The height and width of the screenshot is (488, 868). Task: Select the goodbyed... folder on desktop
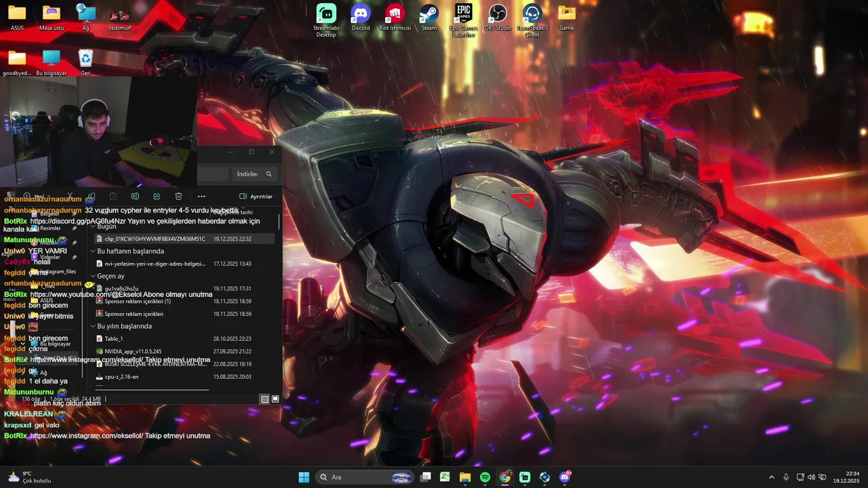click(17, 62)
